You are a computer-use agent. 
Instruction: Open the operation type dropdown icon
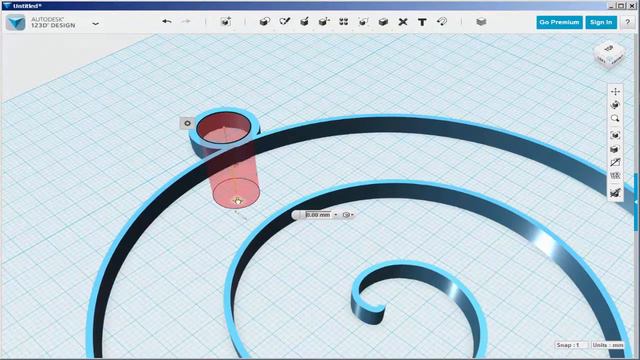pyautogui.click(x=348, y=215)
